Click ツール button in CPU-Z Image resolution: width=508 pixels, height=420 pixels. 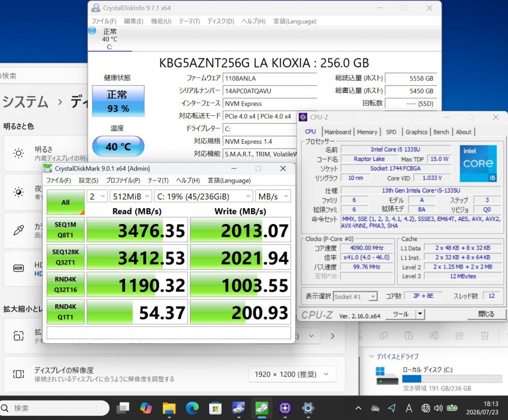401,314
